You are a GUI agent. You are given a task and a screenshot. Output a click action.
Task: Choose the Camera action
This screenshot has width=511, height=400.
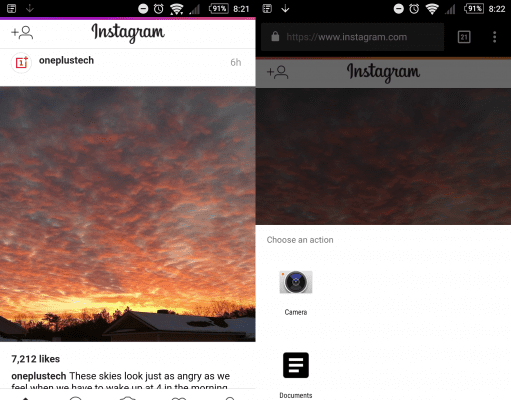pyautogui.click(x=296, y=293)
